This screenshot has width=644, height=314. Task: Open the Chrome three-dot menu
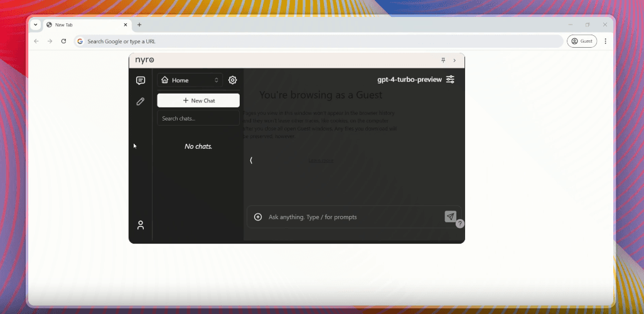[605, 41]
